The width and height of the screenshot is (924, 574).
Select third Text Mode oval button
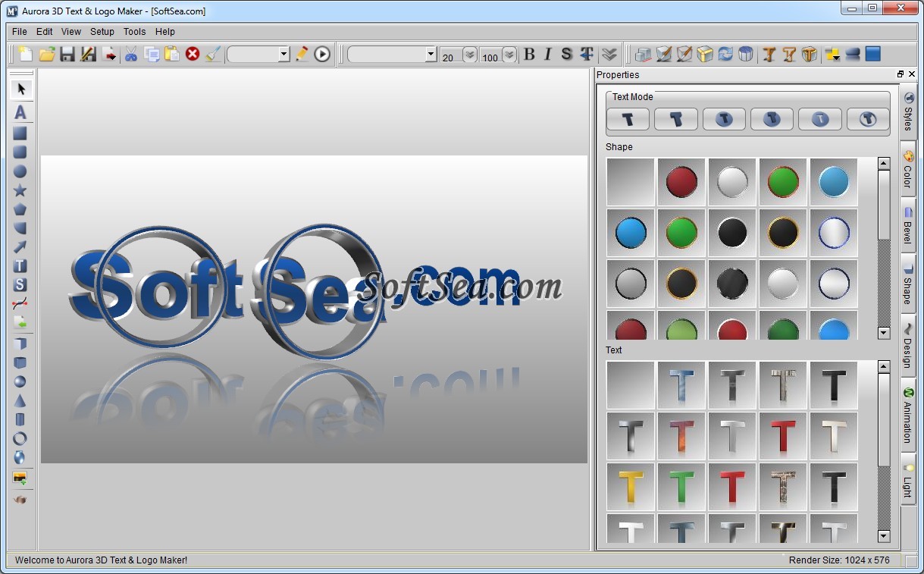[x=724, y=119]
